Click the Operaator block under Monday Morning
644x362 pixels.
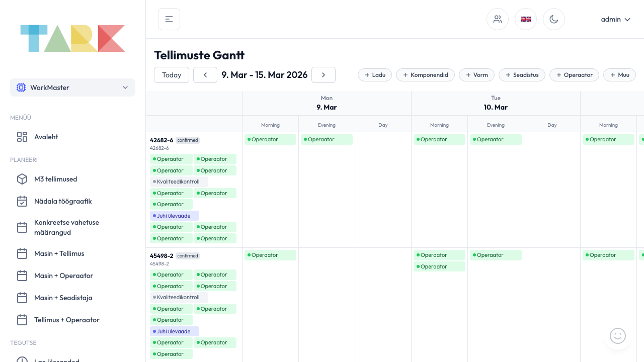tap(270, 139)
